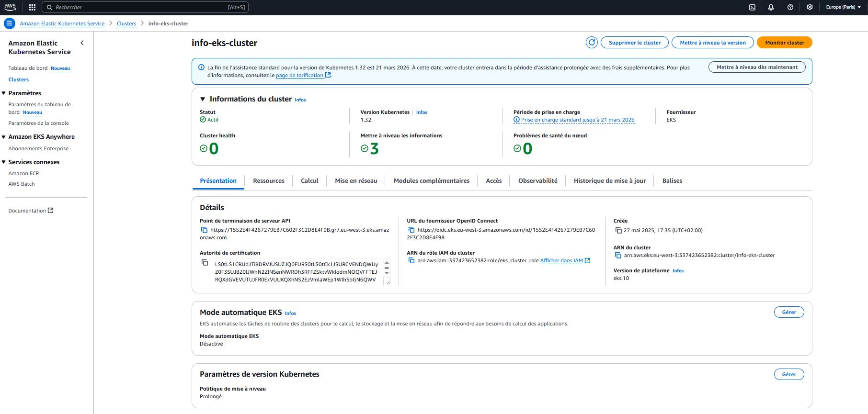The height and width of the screenshot is (414, 868).
Task: Copy the API server endpoint URL
Action: click(204, 230)
